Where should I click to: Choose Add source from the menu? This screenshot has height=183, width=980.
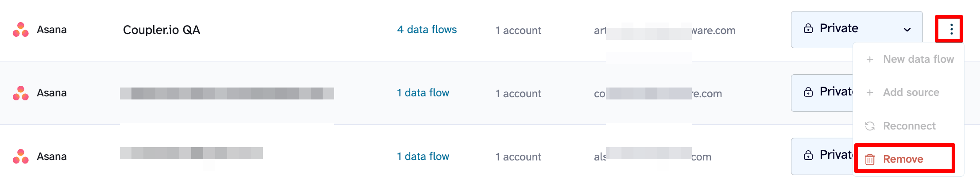(911, 92)
